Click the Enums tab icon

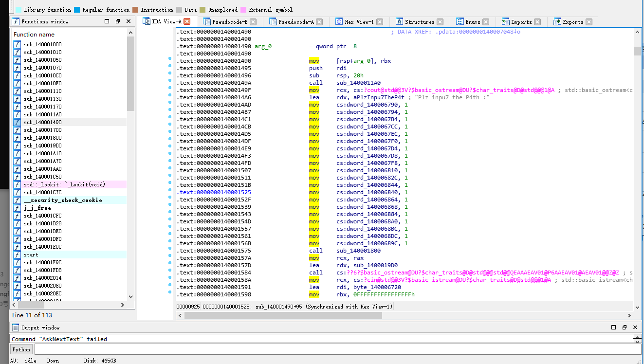coord(460,22)
